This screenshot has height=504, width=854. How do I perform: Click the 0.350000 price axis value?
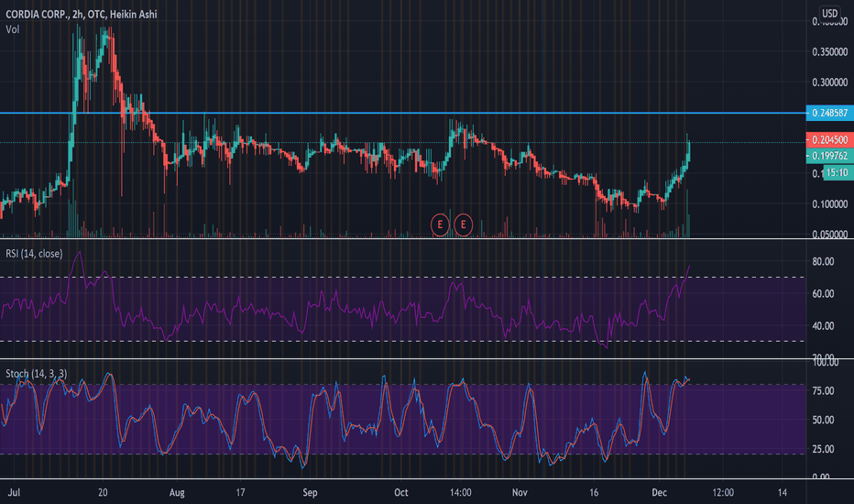point(829,51)
